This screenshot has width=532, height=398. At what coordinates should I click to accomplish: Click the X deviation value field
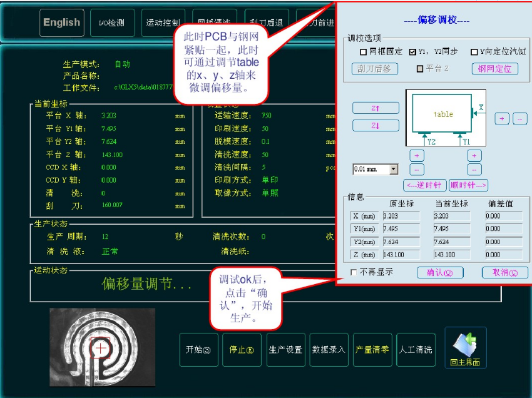504,216
